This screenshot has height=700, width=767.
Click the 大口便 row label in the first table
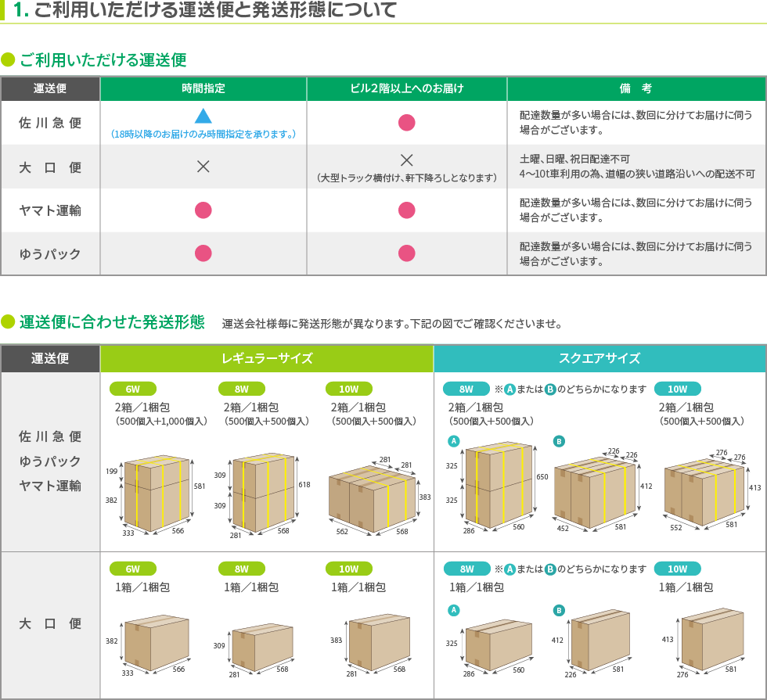pyautogui.click(x=50, y=167)
